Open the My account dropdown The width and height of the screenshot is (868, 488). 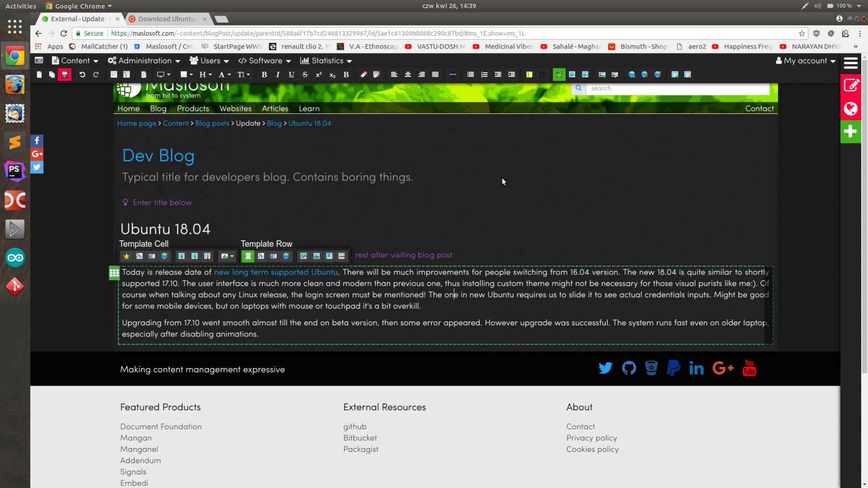(806, 61)
